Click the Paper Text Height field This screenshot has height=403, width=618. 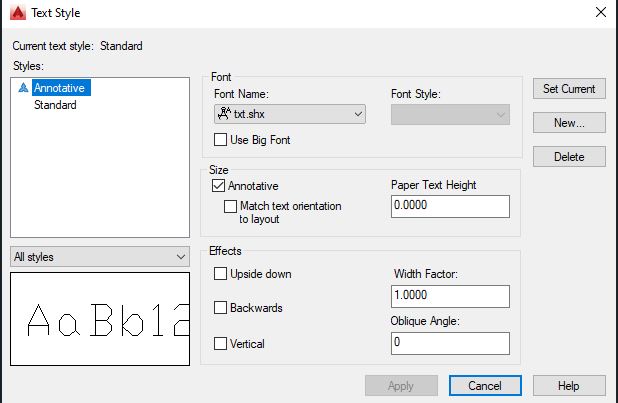450,206
